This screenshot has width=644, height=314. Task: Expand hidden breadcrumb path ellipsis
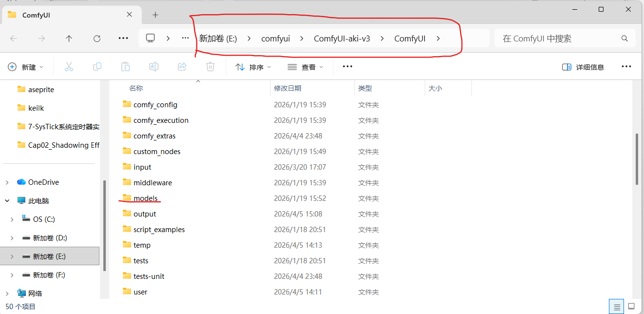coord(185,39)
